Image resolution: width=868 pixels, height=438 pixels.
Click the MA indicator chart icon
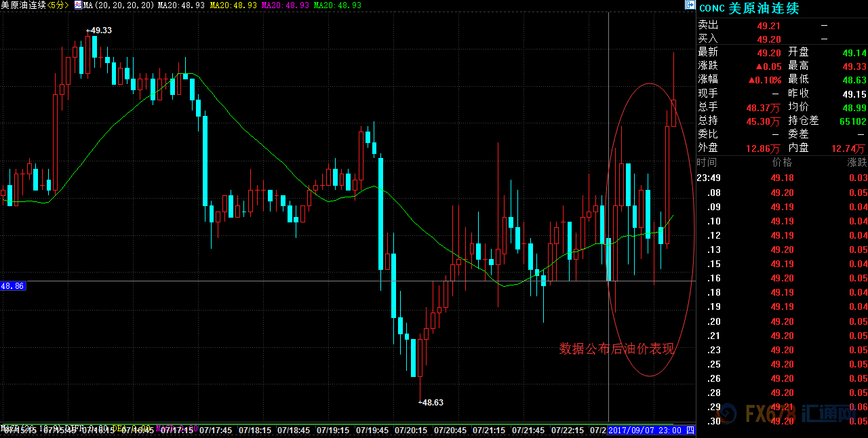(77, 5)
